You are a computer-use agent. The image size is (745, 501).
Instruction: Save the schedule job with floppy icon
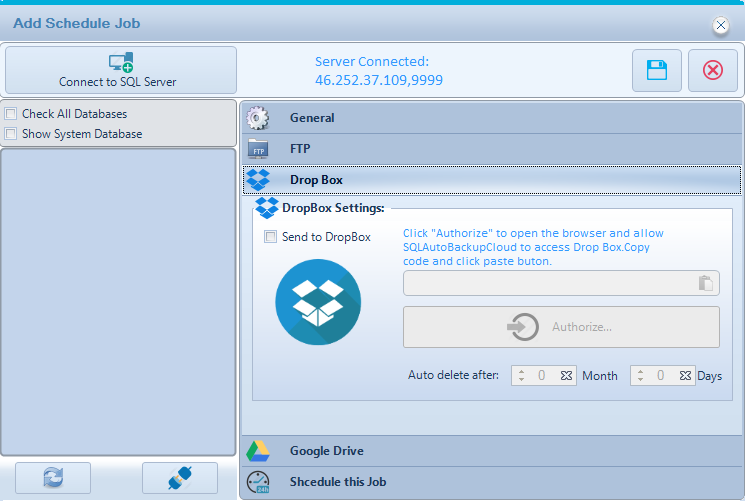tap(657, 70)
